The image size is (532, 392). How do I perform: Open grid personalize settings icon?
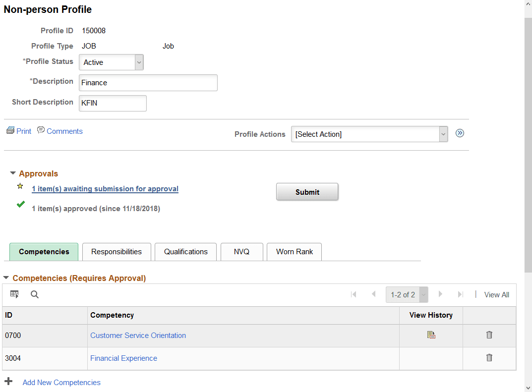coord(14,294)
